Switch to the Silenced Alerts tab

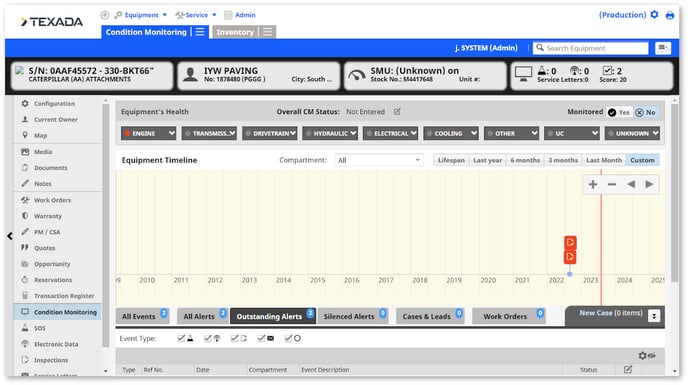point(349,317)
